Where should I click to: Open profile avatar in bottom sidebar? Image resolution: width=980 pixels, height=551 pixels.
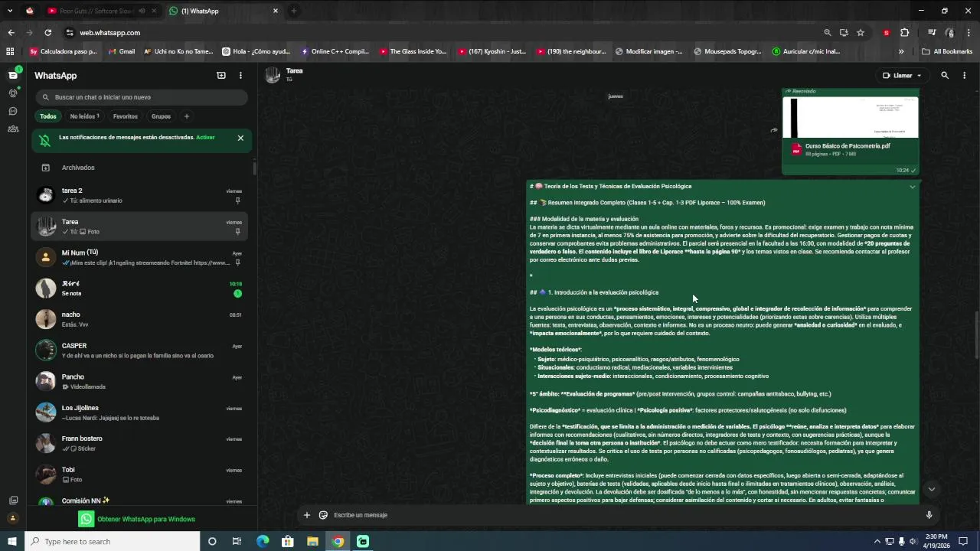13,518
